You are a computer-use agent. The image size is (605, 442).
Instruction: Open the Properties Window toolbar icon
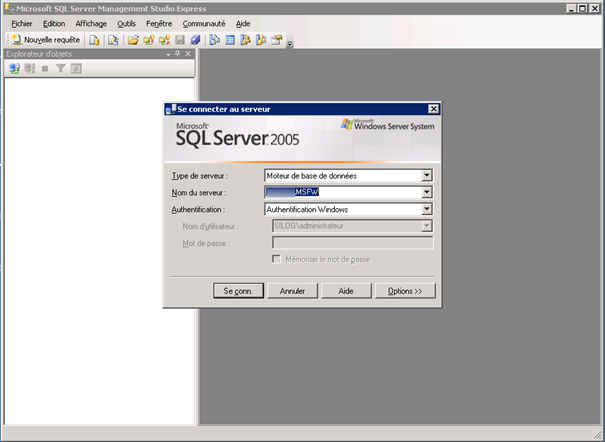(x=277, y=40)
